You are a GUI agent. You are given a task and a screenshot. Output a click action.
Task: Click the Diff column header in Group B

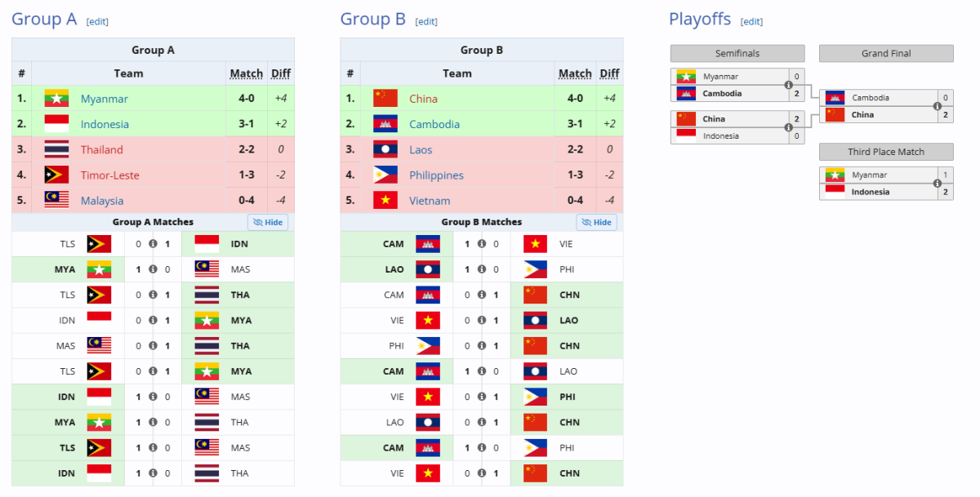pos(609,73)
